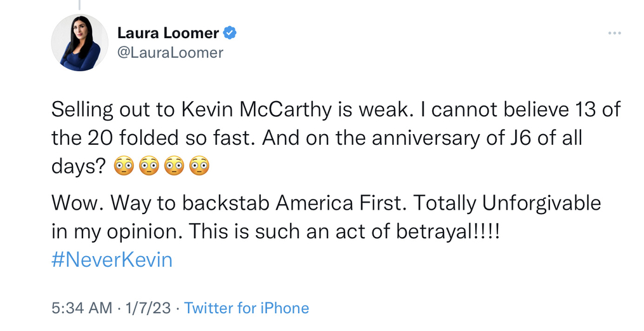Open the tweet's three-dot more options menu

coord(614,33)
